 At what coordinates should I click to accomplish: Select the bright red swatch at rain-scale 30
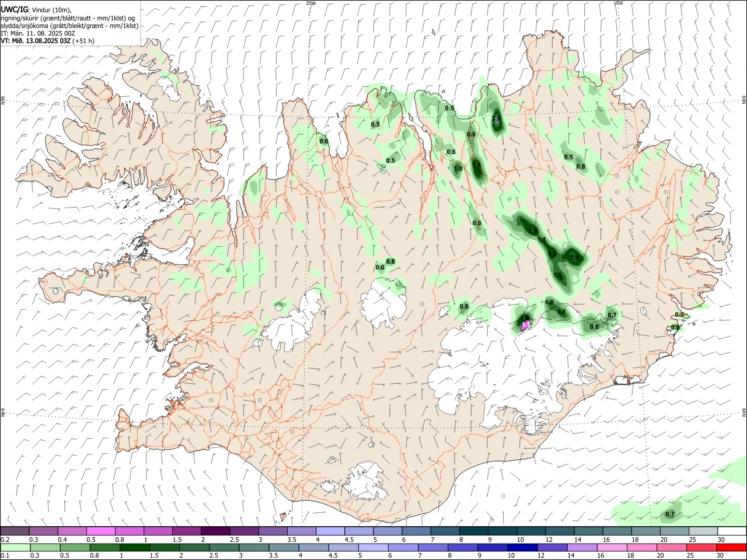point(731,548)
